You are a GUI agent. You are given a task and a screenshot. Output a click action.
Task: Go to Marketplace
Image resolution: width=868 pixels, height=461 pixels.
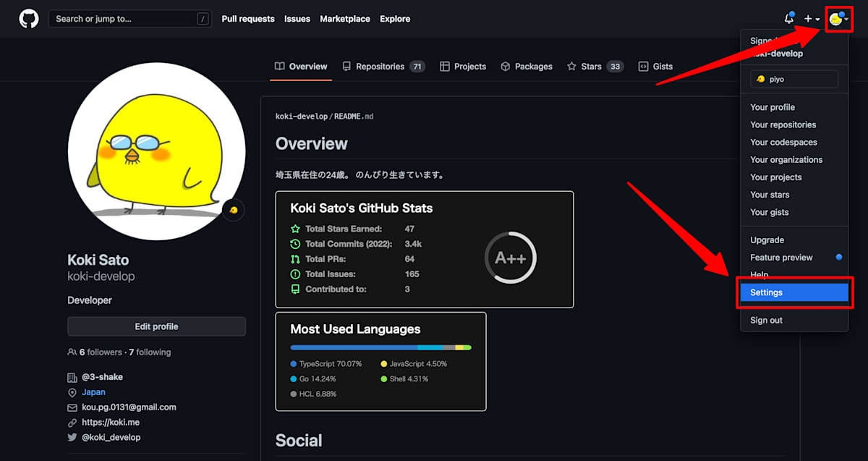click(345, 19)
